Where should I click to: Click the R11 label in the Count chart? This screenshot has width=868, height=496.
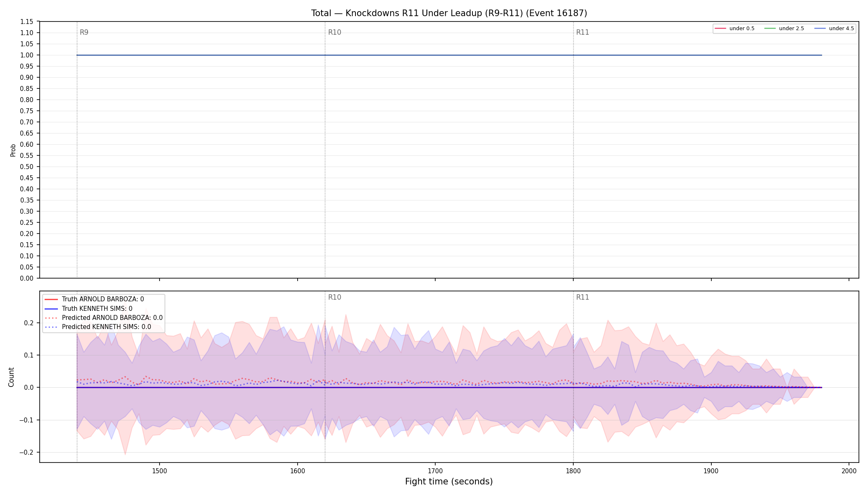pos(582,297)
